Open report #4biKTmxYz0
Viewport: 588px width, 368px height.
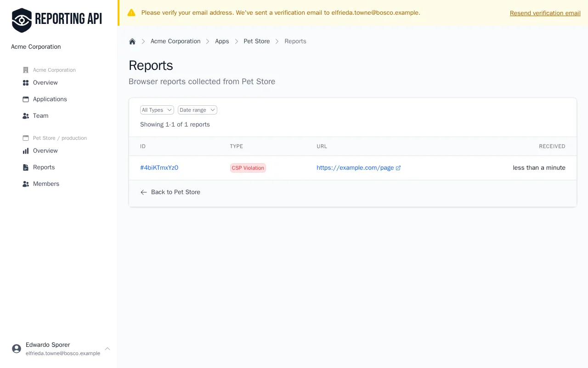(x=159, y=167)
